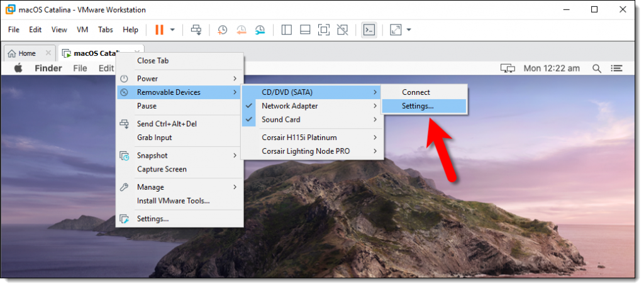The height and width of the screenshot is (287, 644).
Task: Toggle the library sidebar panel icon
Action: [286, 30]
